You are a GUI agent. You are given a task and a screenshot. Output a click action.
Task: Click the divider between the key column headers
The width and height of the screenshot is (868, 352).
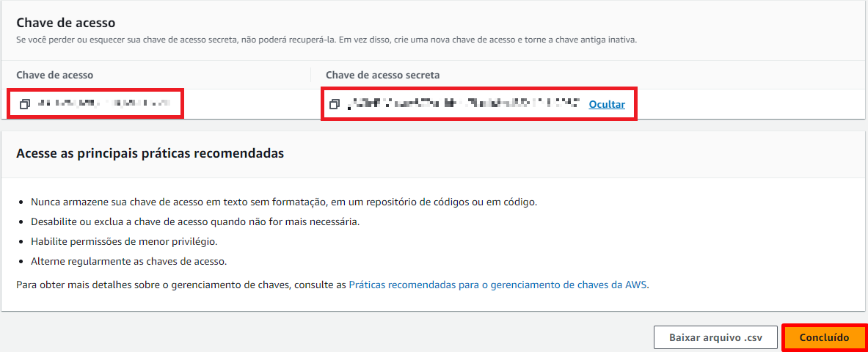pos(311,75)
